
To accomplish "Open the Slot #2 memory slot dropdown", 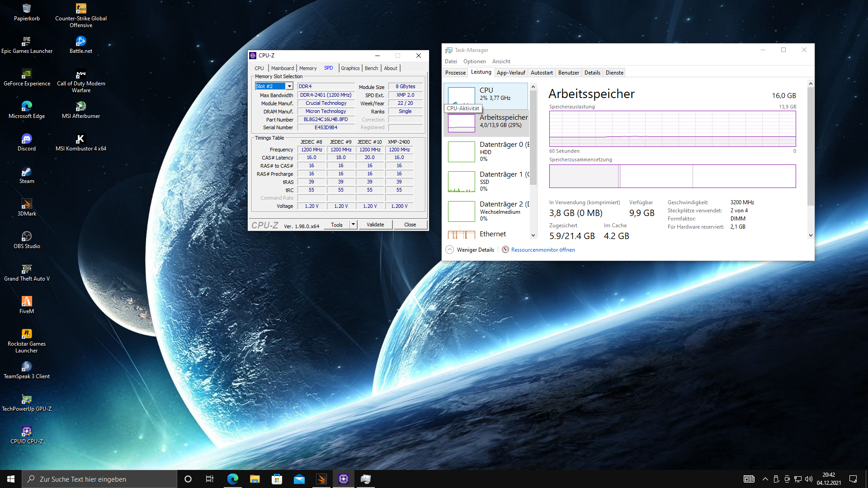I will tap(289, 86).
